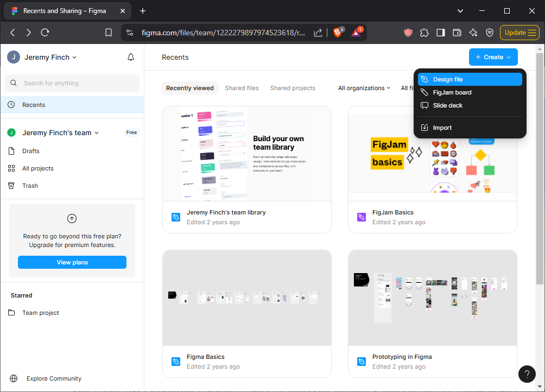Switch to Recently viewed tab
The image size is (545, 392).
pos(190,88)
